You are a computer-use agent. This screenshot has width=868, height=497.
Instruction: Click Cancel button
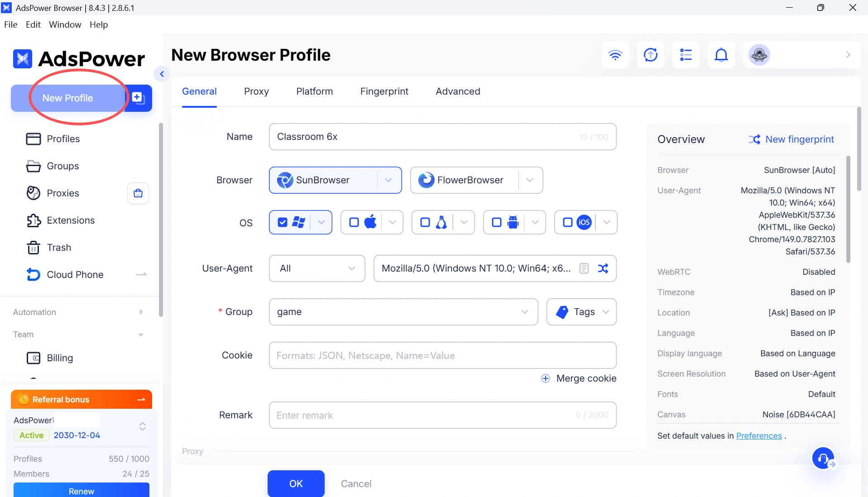[x=356, y=483]
